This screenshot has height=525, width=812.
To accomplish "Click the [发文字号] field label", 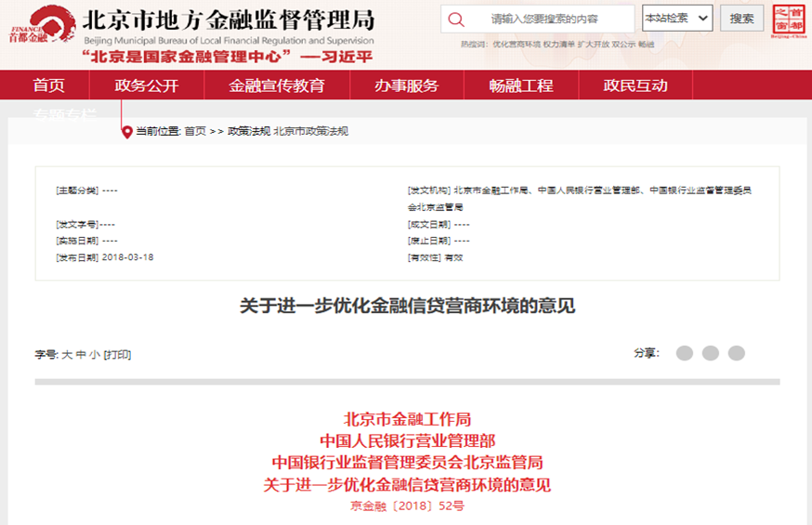I will tap(77, 224).
